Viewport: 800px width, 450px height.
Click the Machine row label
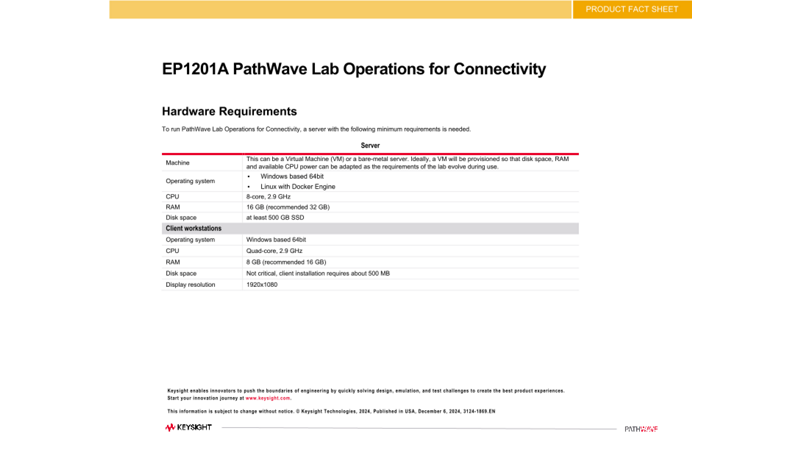(x=177, y=163)
